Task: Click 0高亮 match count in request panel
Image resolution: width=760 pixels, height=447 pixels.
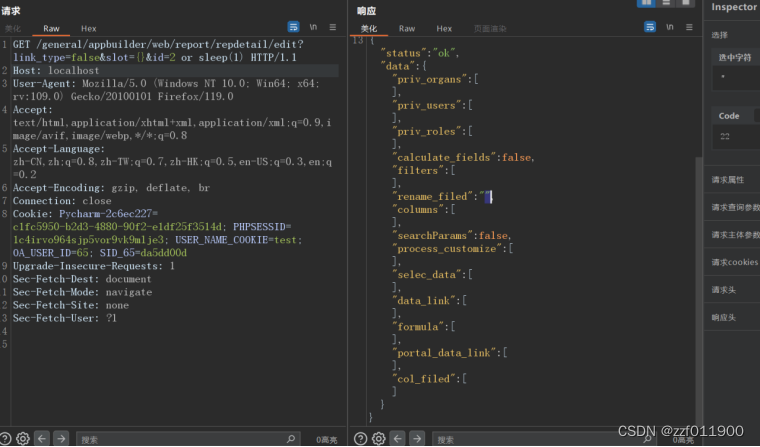Action: (327, 440)
